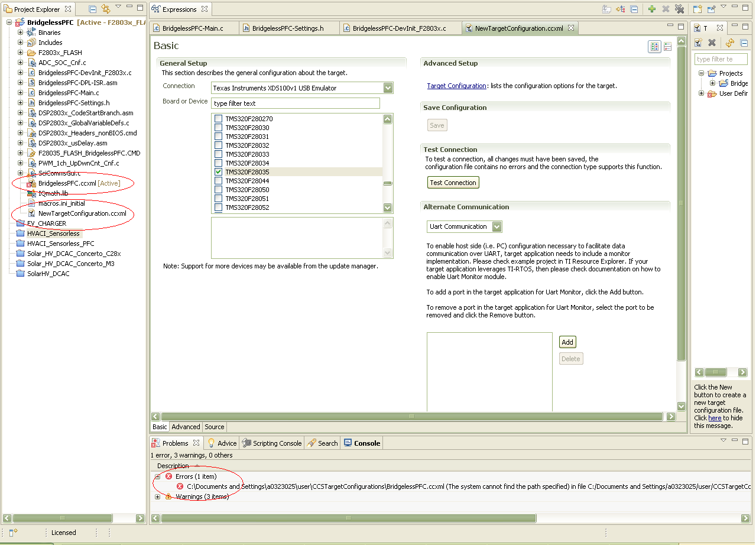Check TMS320F28030 device checkbox
This screenshot has width=756, height=545.
(218, 128)
